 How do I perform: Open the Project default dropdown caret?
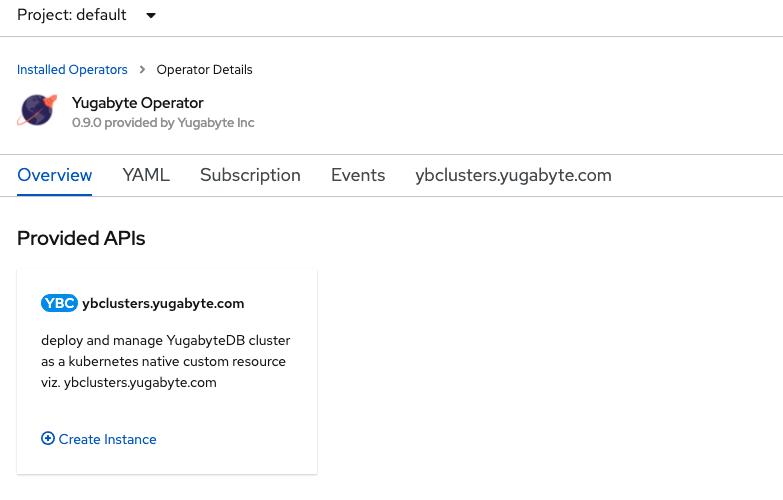point(151,16)
